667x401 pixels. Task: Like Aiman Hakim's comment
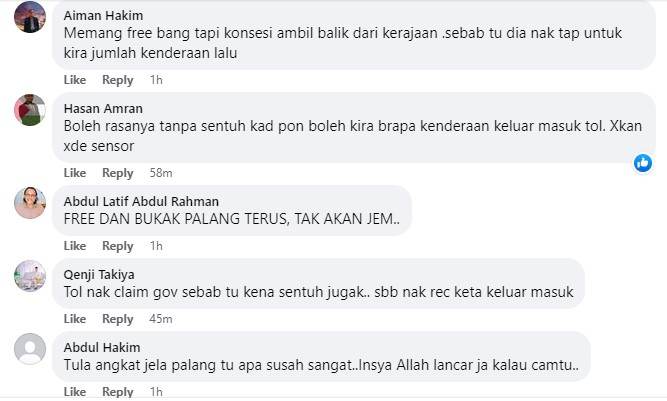(x=75, y=80)
